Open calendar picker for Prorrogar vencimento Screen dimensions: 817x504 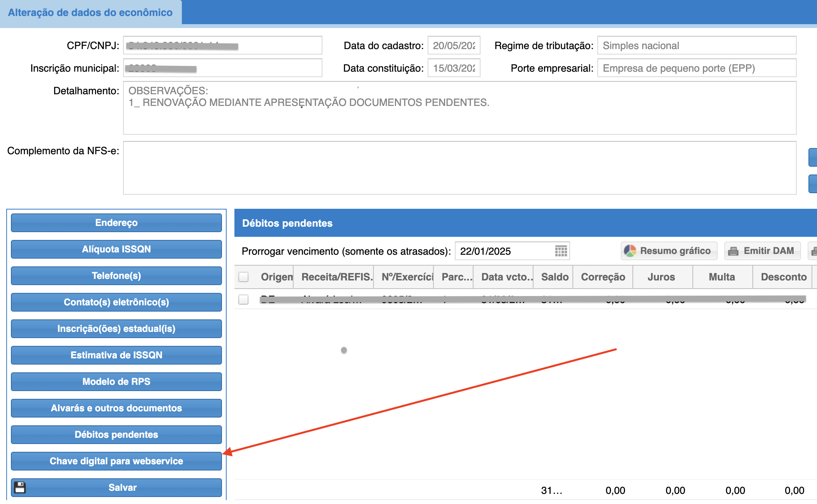pos(561,251)
